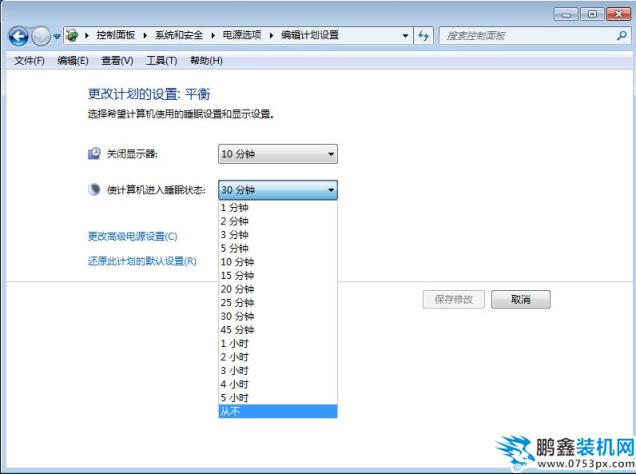Click the Forward navigation arrow button

41,36
